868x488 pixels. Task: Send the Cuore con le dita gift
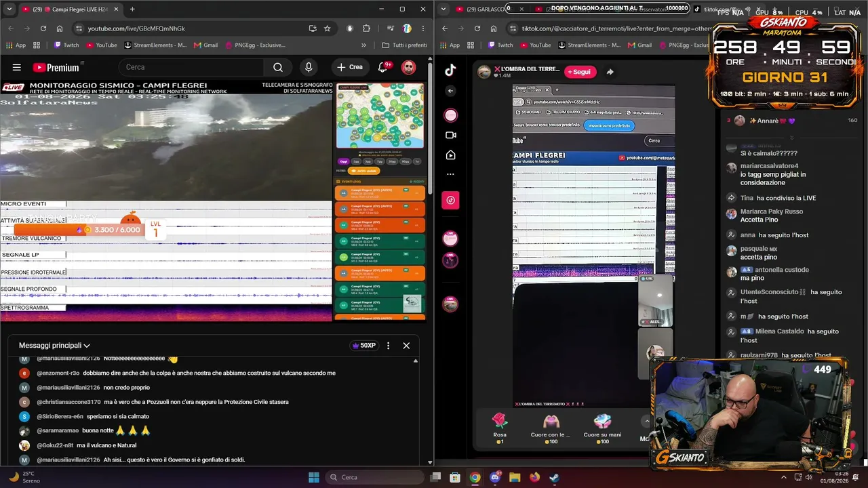(x=550, y=428)
